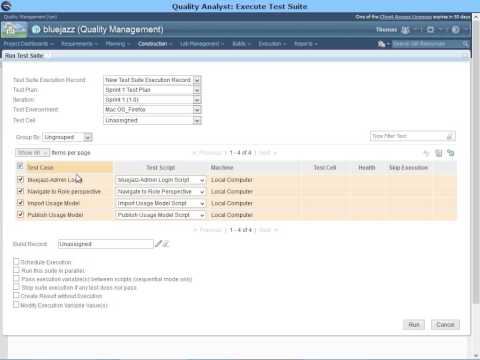Click the search artifacts field in navbar

tap(427, 44)
